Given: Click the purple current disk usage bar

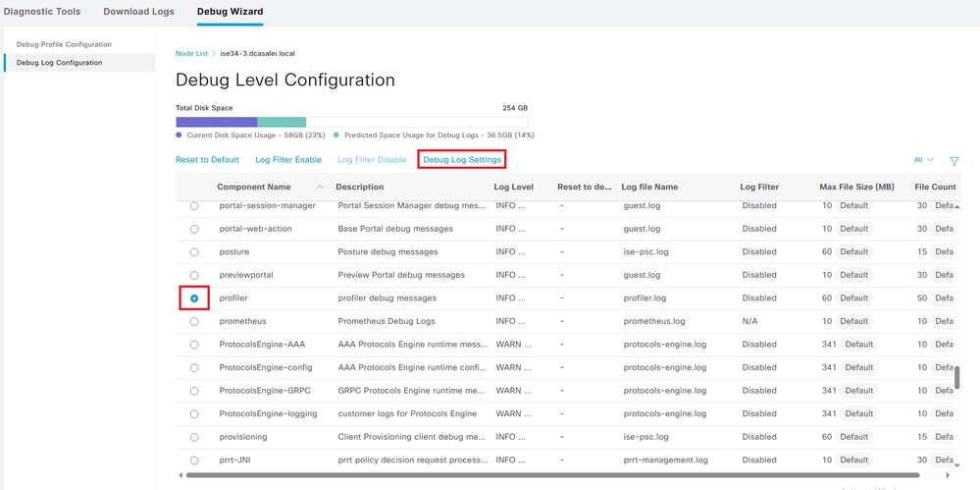Looking at the screenshot, I should click(216, 123).
